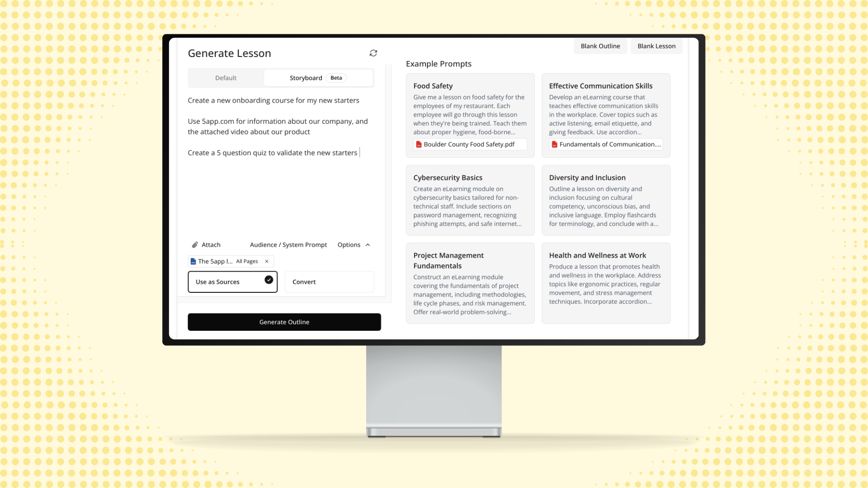Click the Generate Outline button
868x488 pixels.
click(x=284, y=322)
